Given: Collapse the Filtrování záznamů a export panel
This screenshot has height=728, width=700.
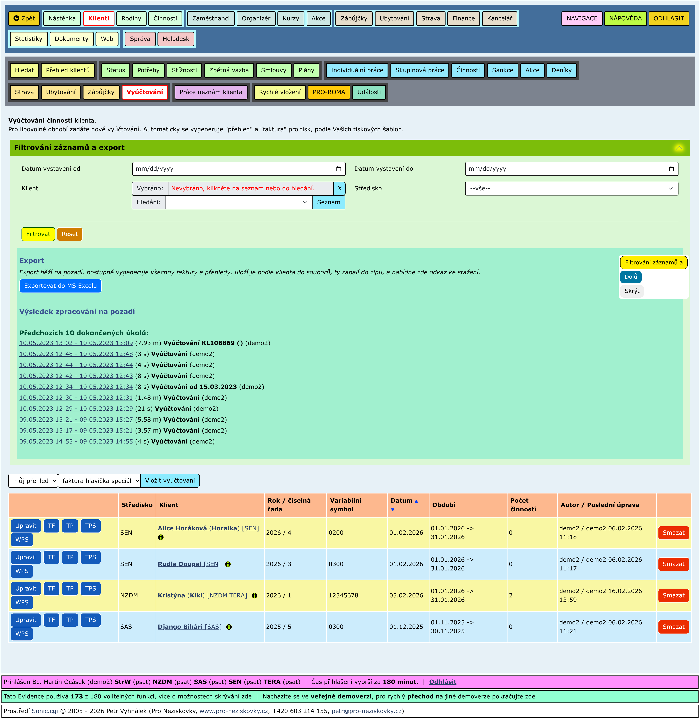Looking at the screenshot, I should pos(678,148).
